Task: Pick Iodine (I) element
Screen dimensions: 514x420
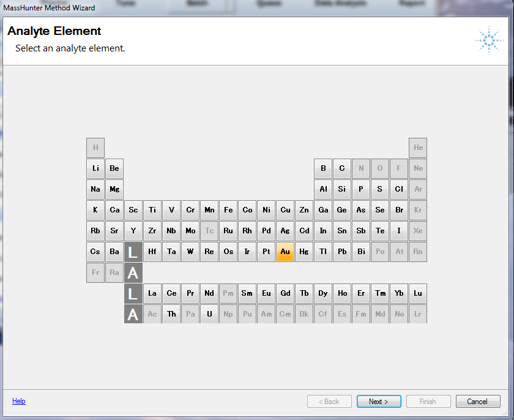Action: coord(399,231)
